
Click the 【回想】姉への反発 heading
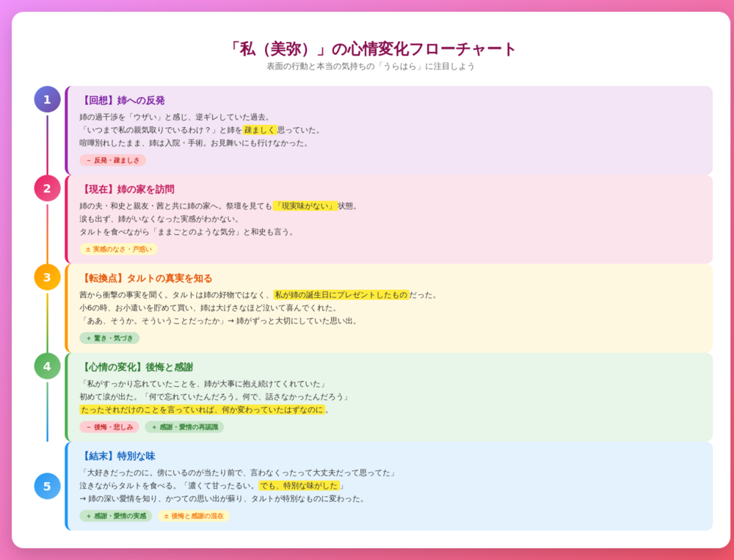(122, 101)
